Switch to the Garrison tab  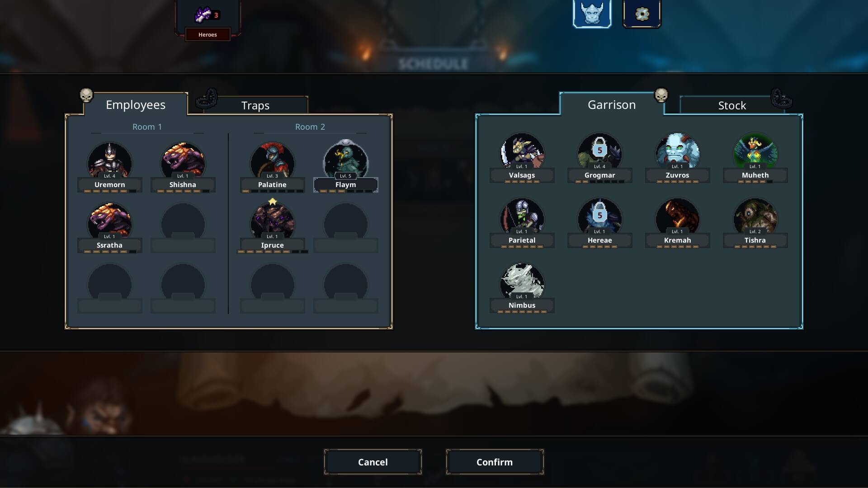coord(612,104)
